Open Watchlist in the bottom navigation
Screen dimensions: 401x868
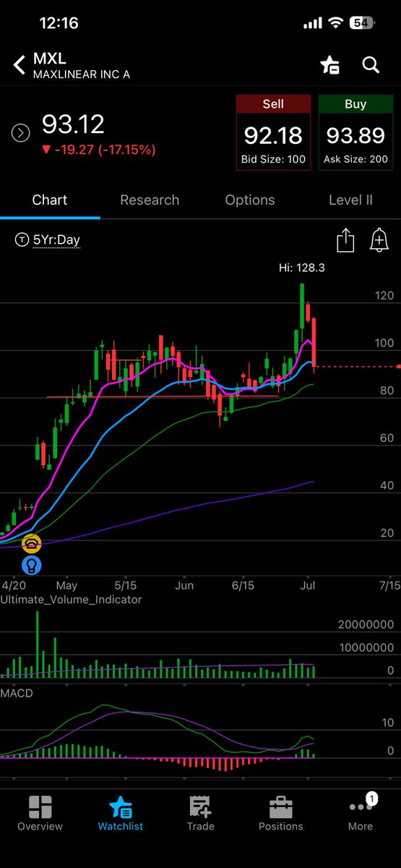click(x=121, y=813)
